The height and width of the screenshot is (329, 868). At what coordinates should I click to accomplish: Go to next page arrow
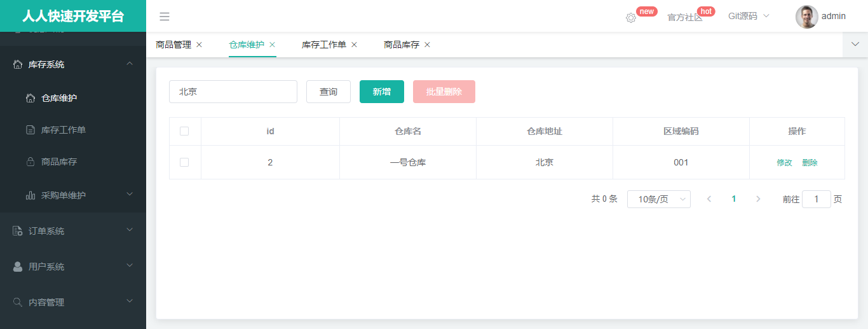tap(757, 199)
